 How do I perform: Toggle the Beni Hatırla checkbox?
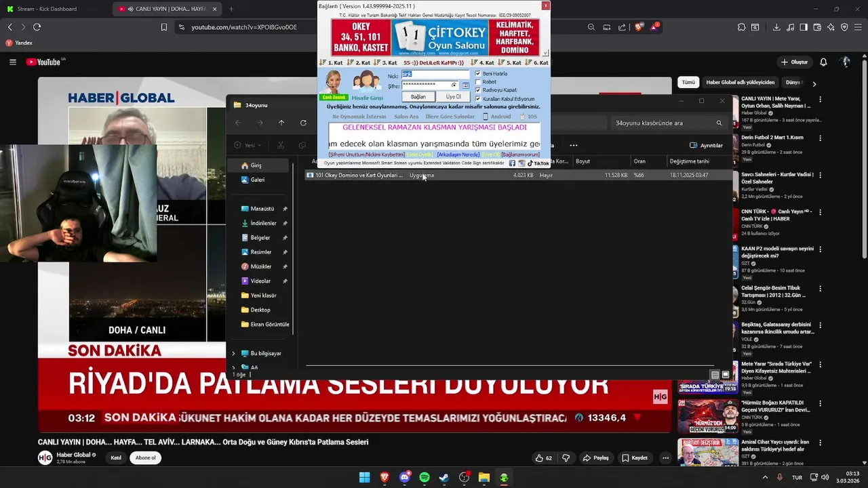[478, 73]
